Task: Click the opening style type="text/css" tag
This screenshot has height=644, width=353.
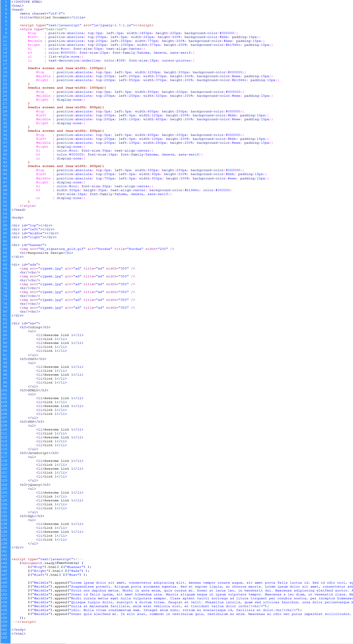Action: 43,29
